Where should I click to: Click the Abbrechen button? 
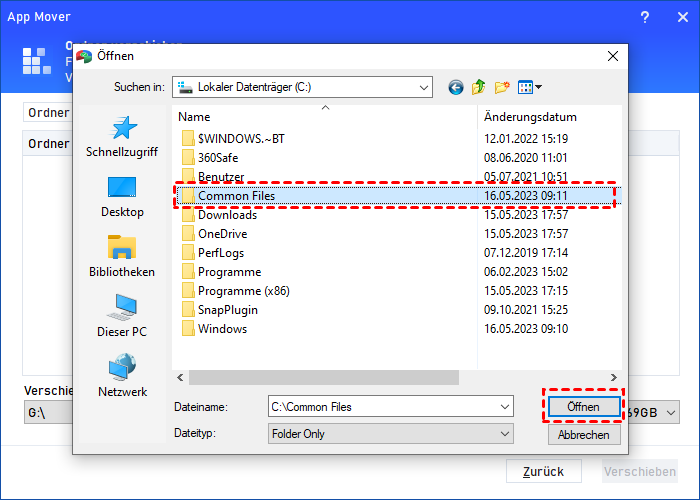pos(584,435)
